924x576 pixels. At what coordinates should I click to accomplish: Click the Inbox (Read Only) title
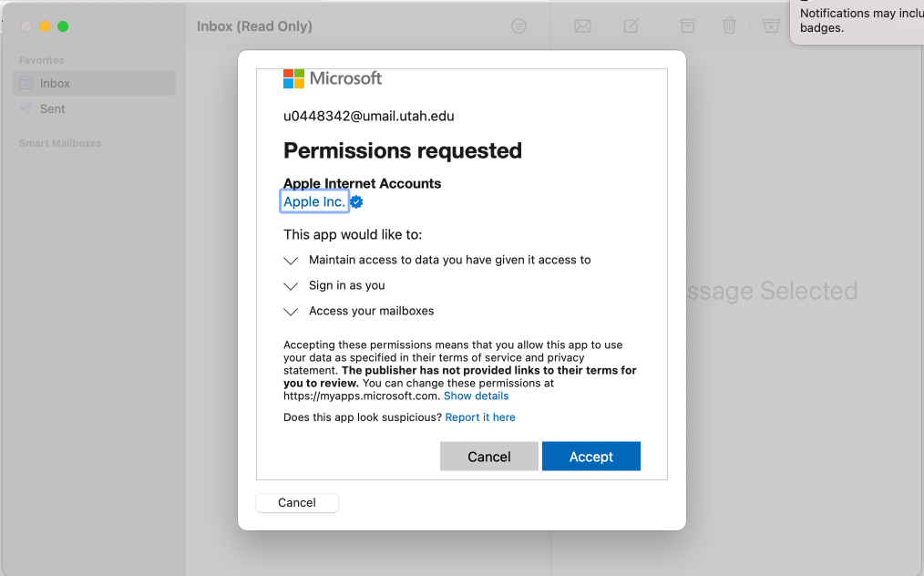254,26
